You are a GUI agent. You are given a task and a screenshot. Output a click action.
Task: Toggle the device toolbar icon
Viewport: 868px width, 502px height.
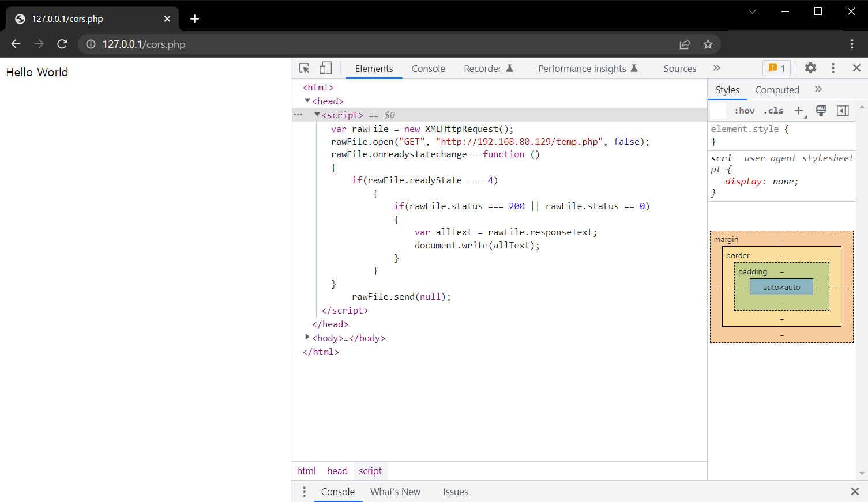point(326,68)
